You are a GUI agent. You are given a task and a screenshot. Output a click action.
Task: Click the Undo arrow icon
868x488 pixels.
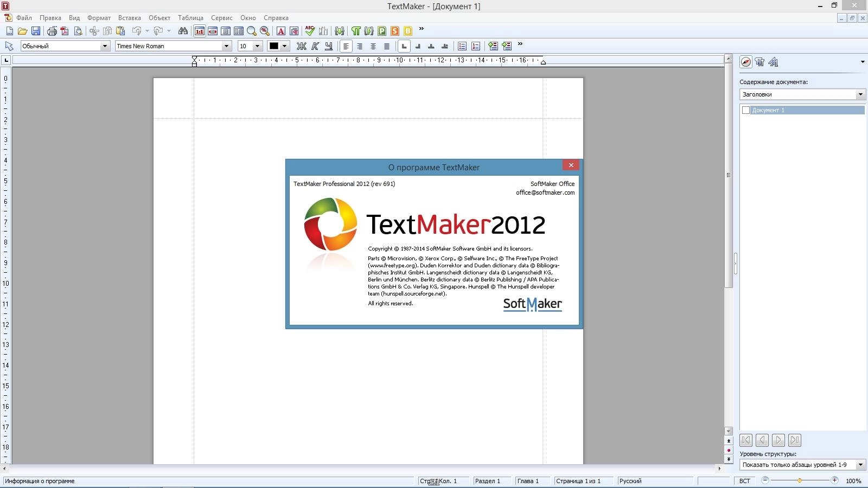137,31
